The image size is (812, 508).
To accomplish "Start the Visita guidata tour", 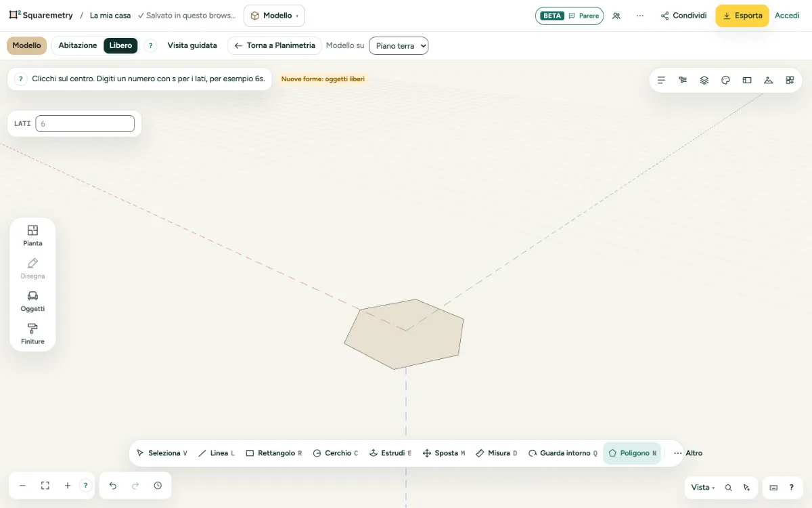I will click(192, 45).
